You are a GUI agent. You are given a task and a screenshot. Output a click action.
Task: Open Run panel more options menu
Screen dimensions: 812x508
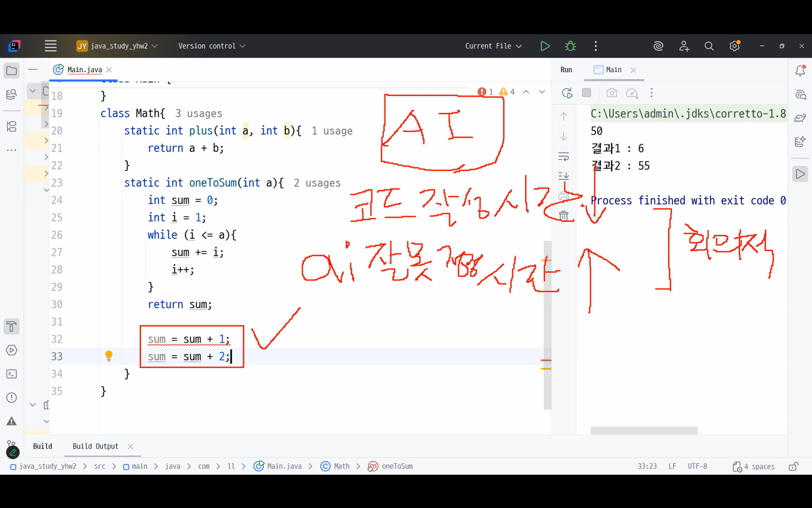652,93
